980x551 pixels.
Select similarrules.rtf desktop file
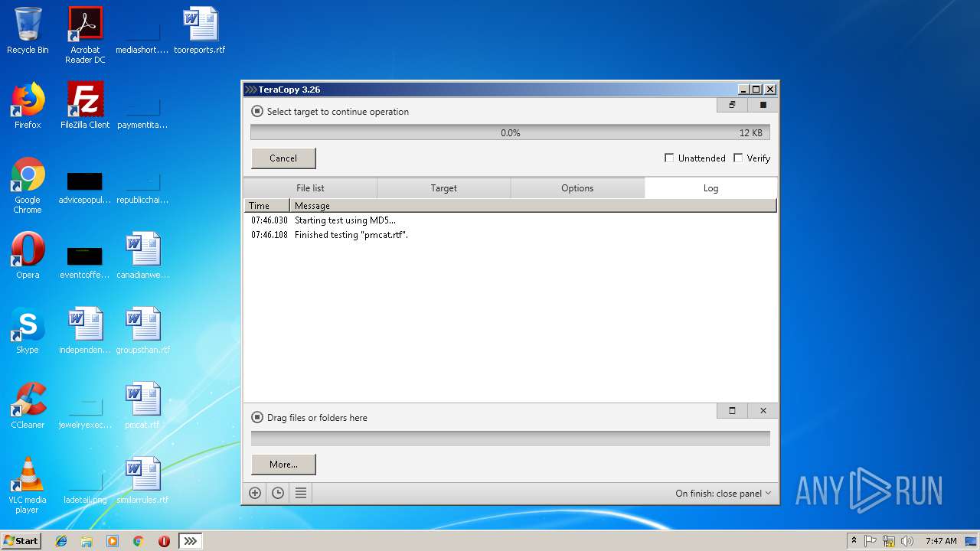pos(142,481)
